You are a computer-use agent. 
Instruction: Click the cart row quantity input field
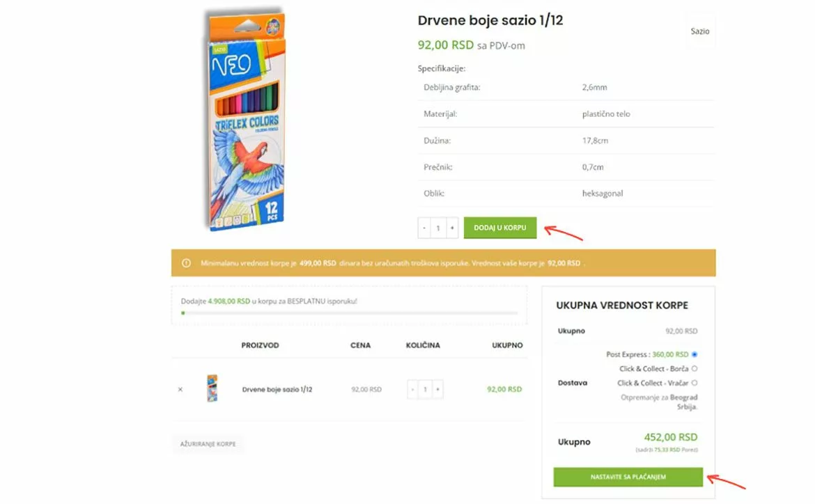coord(425,389)
